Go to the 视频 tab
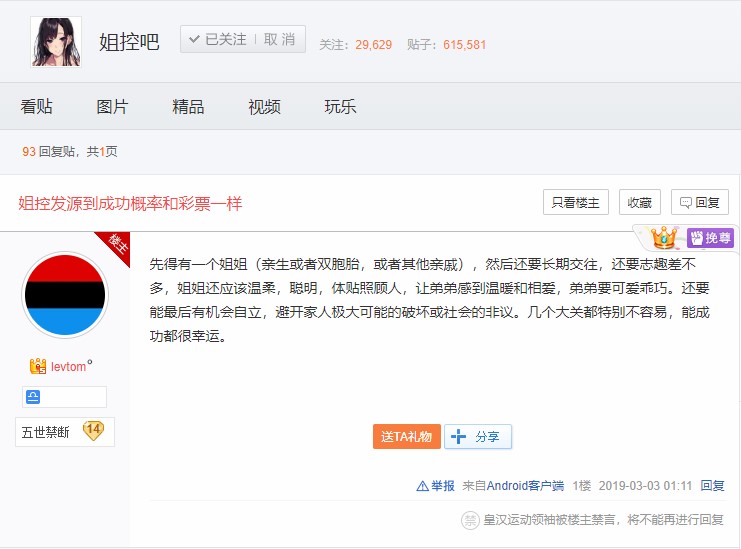741x549 pixels. 264,107
